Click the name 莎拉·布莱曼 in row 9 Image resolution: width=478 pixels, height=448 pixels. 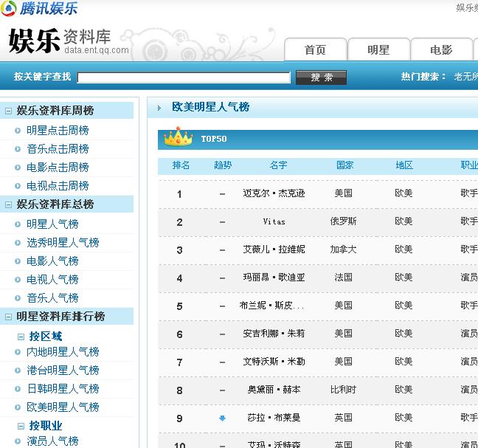274,418
